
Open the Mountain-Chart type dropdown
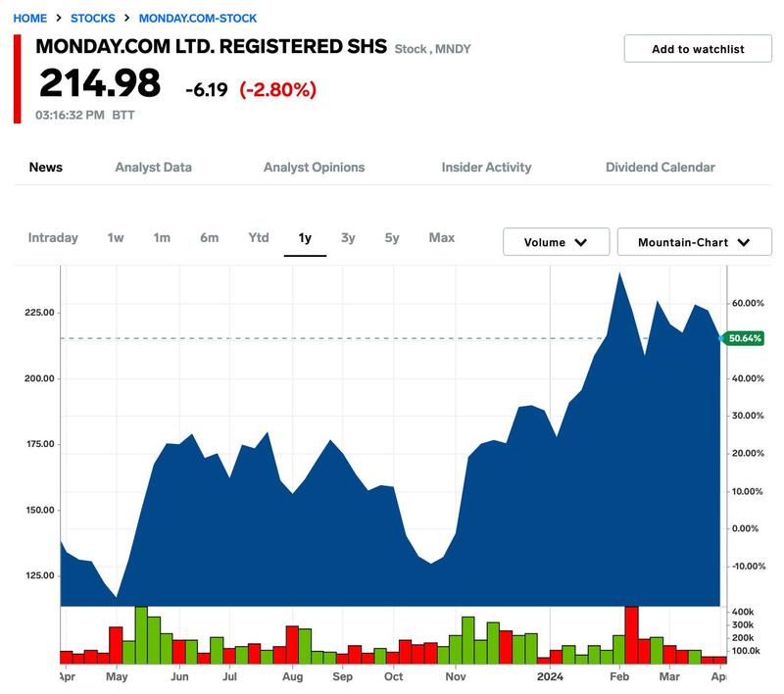point(695,242)
